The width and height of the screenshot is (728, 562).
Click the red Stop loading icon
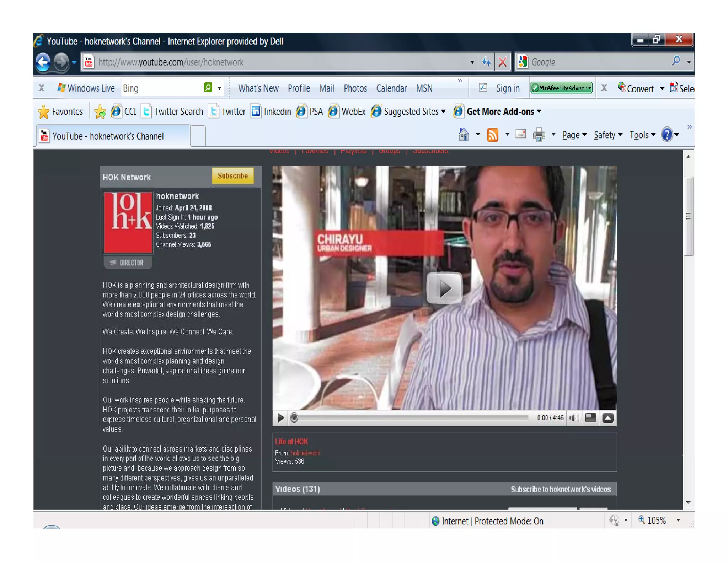[502, 62]
